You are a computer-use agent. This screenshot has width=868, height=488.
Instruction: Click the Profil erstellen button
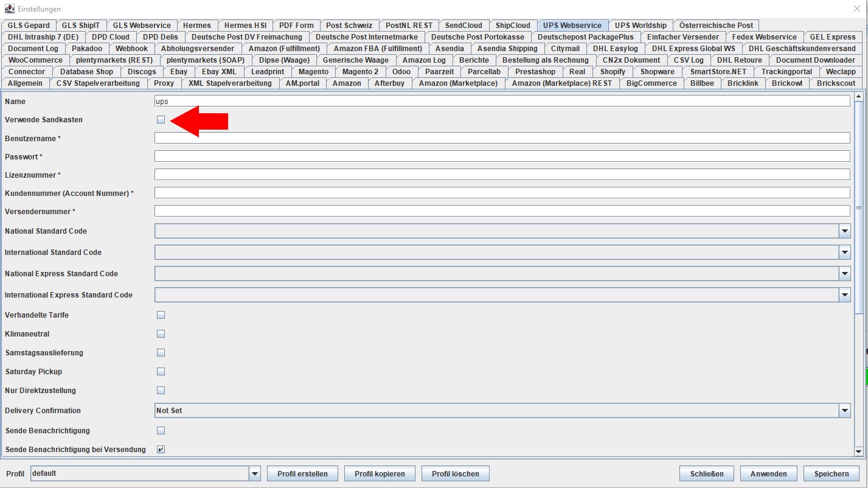point(302,474)
